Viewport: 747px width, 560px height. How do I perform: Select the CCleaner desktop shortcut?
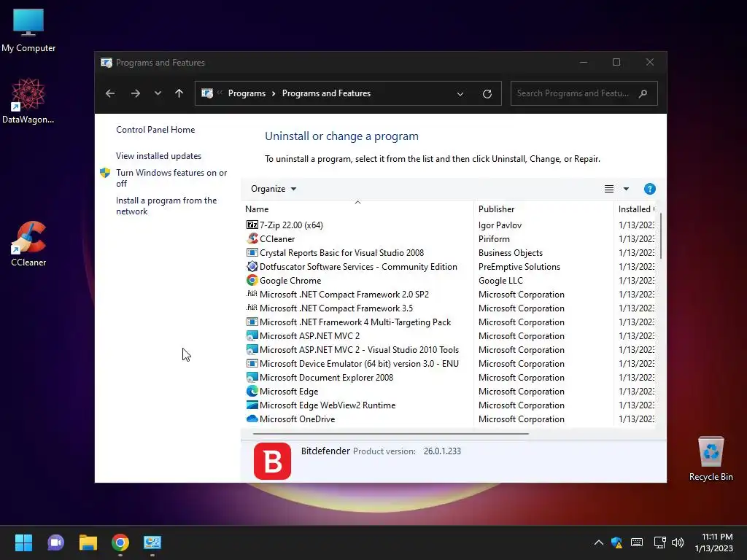click(x=28, y=244)
